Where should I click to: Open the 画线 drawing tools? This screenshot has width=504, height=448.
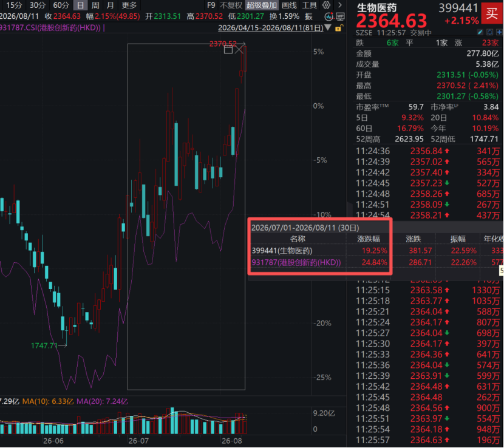tap(289, 5)
